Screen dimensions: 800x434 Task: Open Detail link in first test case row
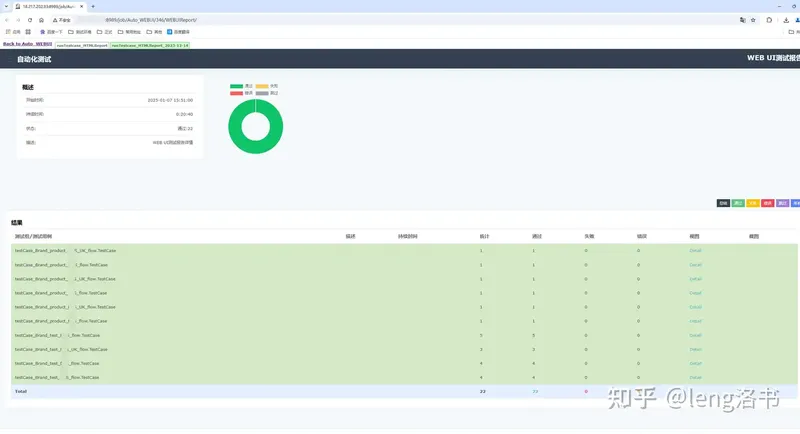pos(695,250)
